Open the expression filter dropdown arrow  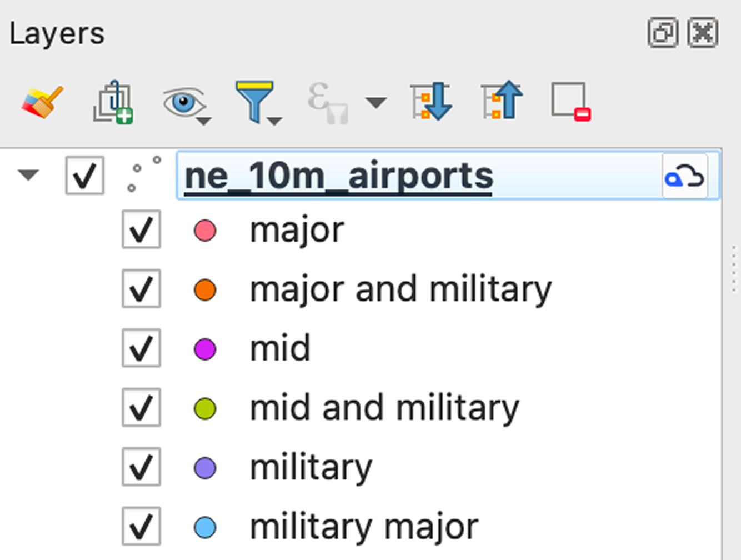click(376, 102)
